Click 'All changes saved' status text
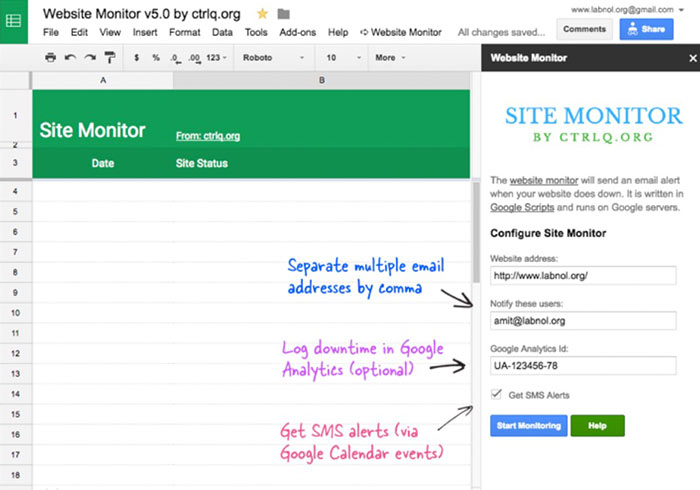700x490 pixels. 501,32
